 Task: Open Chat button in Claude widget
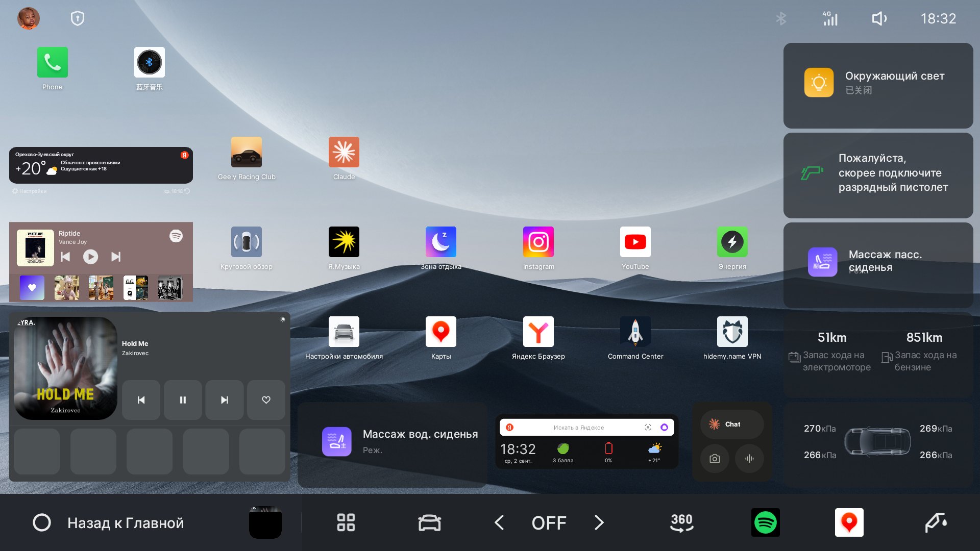[x=732, y=424]
